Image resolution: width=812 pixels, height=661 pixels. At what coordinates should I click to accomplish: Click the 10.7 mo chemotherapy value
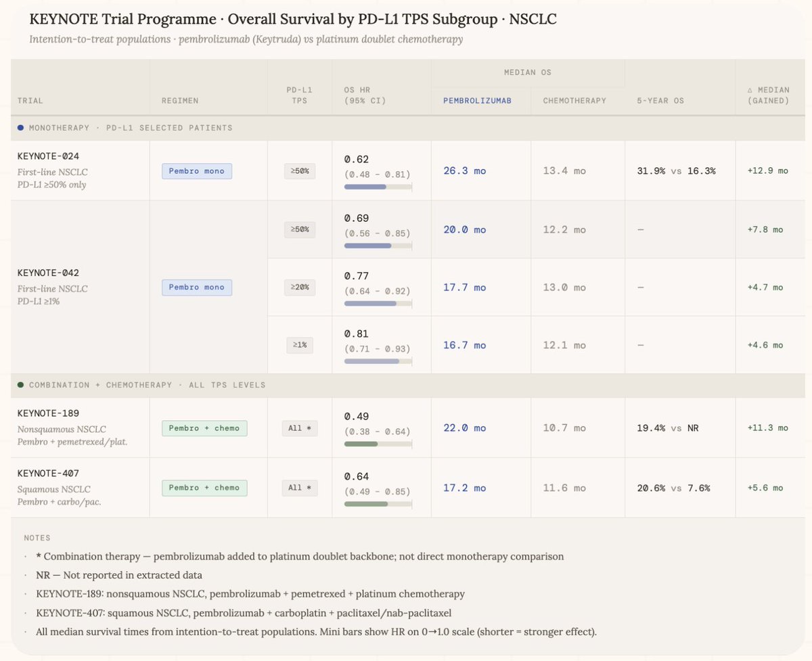point(564,428)
